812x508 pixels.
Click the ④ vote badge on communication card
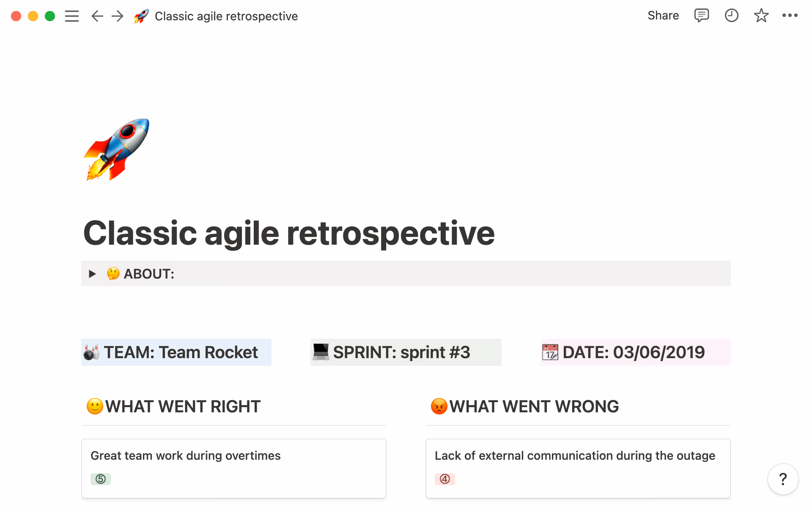pos(445,479)
